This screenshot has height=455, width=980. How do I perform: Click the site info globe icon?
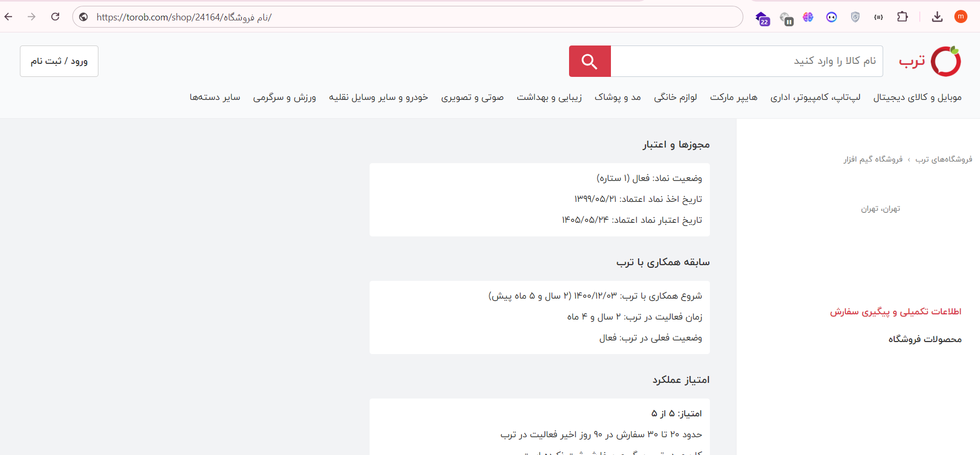(x=83, y=17)
